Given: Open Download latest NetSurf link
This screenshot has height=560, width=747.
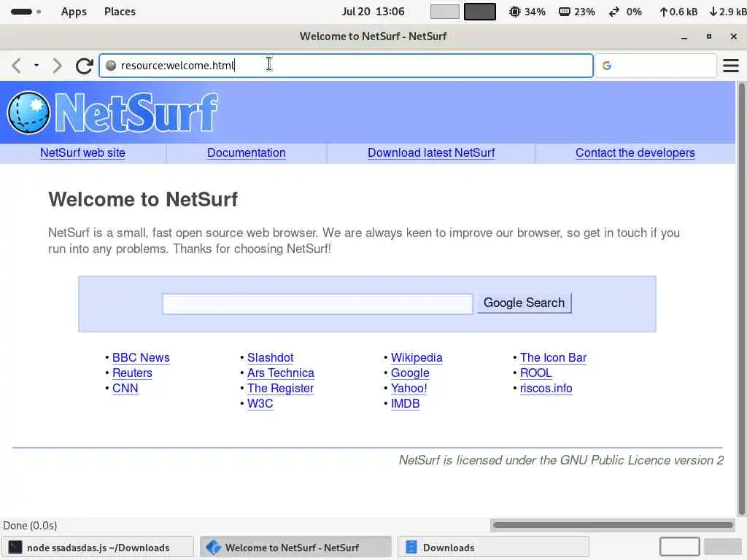Looking at the screenshot, I should click(x=431, y=153).
